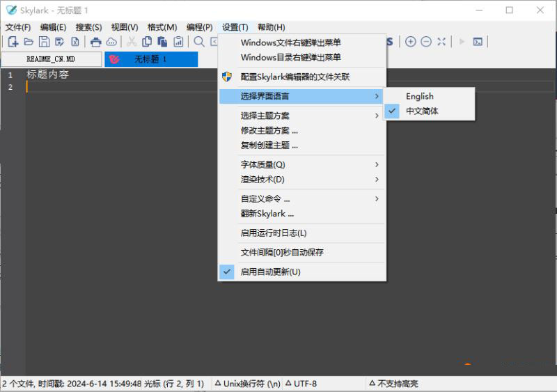Expand the 选择界面语言 submenu arrow

[x=377, y=96]
